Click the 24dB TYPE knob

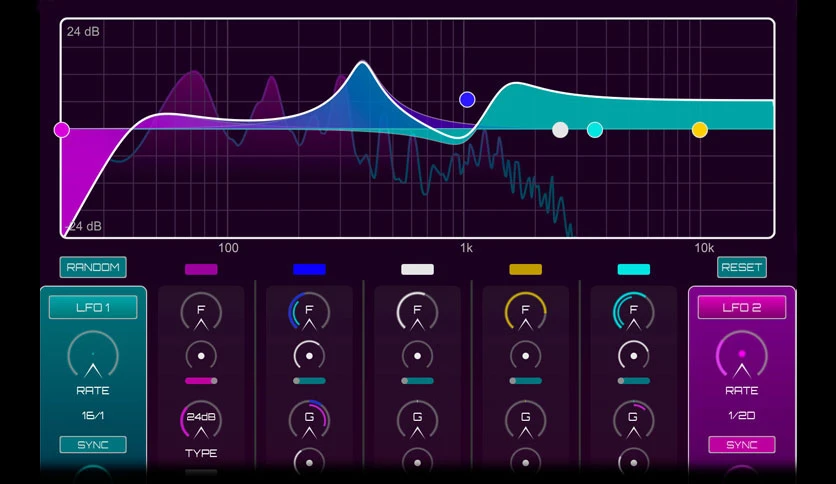[x=201, y=420]
